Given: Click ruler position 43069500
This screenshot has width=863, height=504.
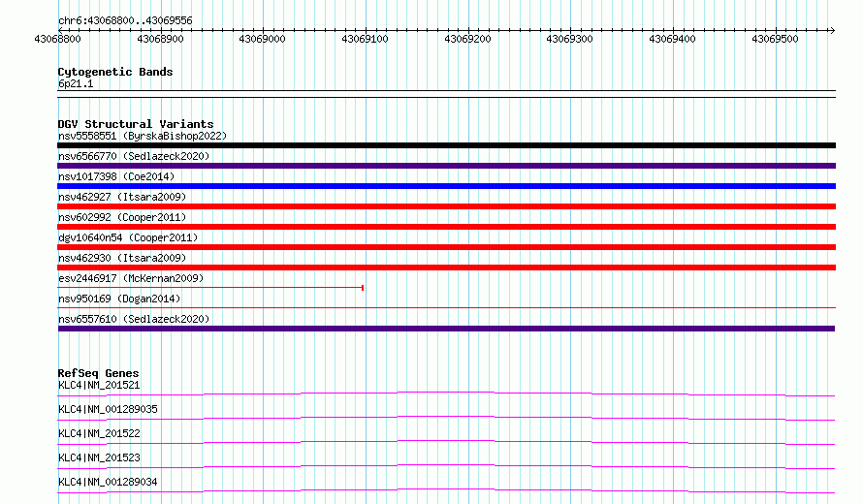Looking at the screenshot, I should coord(775,39).
